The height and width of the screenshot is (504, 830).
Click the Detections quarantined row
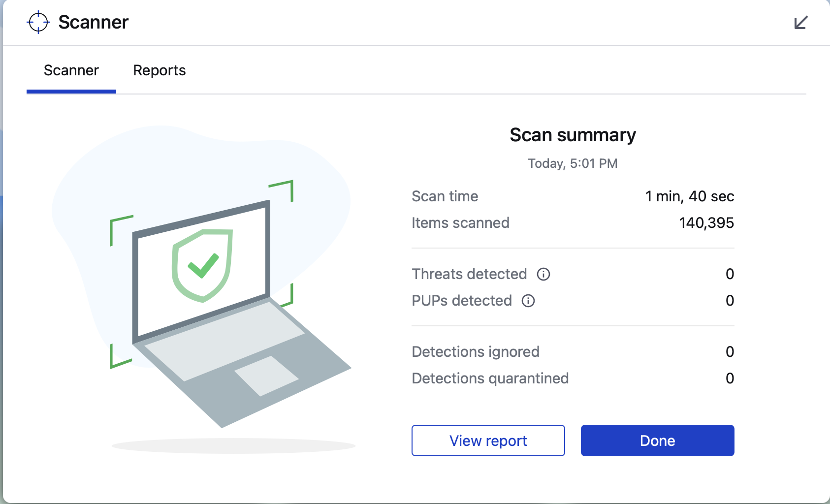pos(573,378)
